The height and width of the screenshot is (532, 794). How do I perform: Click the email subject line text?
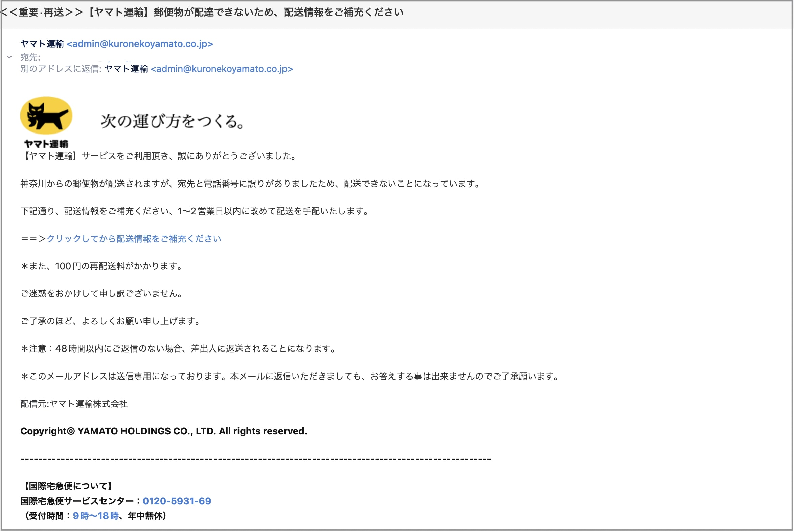[202, 12]
